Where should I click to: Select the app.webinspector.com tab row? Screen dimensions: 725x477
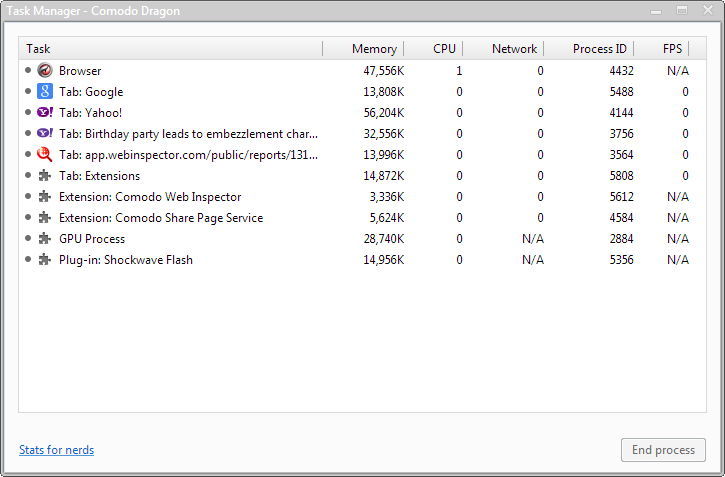362,154
